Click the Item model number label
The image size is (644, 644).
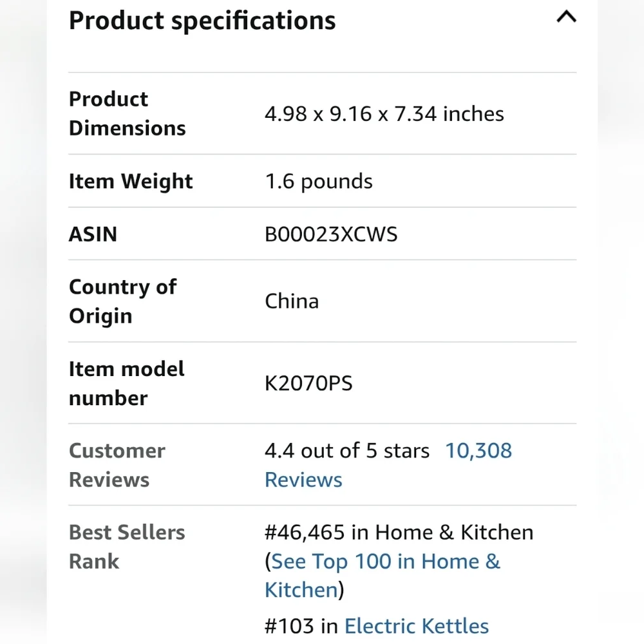(x=126, y=383)
